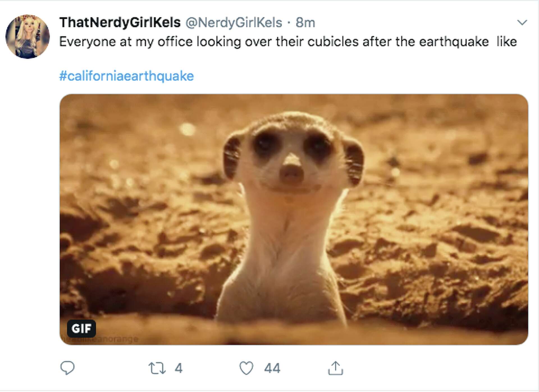Retweet this tweet using the arrows icon
The height and width of the screenshot is (392, 539).
tap(157, 368)
